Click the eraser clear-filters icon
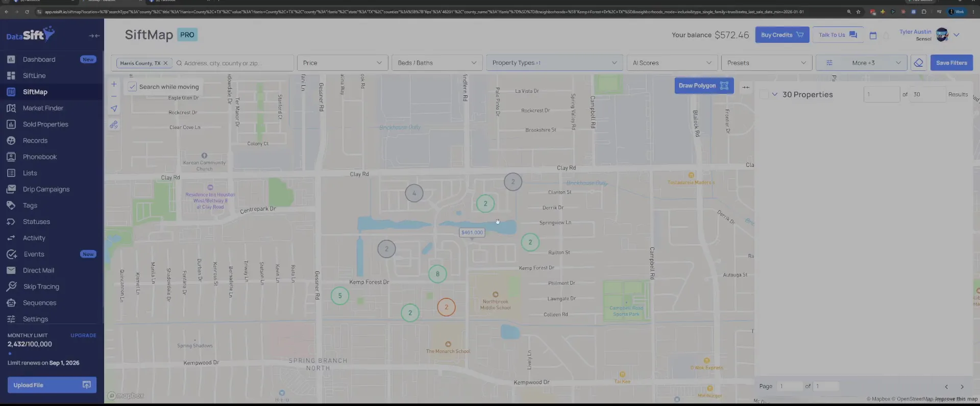980x406 pixels. [x=918, y=63]
